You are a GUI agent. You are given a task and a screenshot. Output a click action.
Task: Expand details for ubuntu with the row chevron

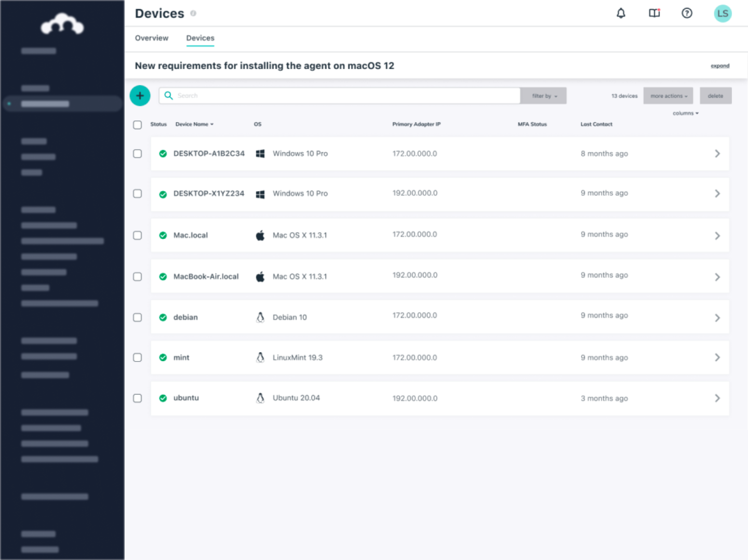[x=717, y=398]
